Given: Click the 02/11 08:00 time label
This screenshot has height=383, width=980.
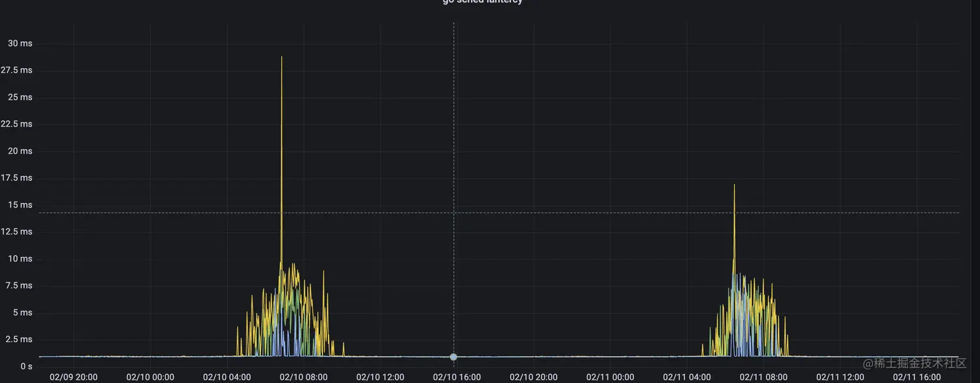Looking at the screenshot, I should point(764,377).
